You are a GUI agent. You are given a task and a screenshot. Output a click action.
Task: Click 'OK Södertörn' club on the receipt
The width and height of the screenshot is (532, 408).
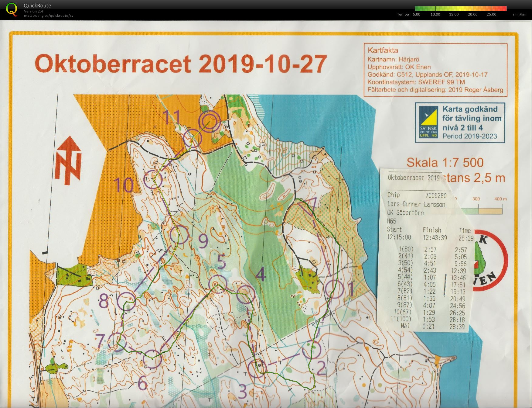[405, 213]
